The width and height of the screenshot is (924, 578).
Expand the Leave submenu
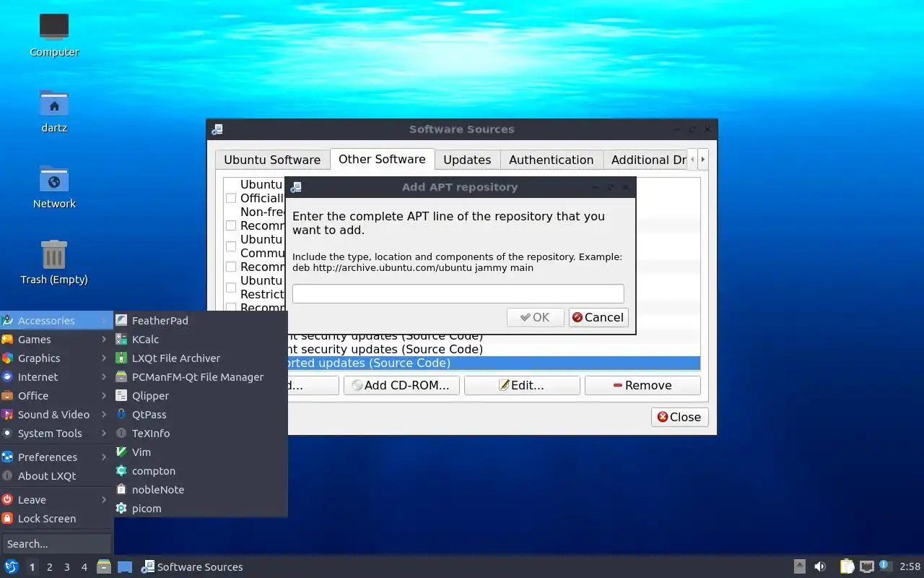click(x=56, y=500)
